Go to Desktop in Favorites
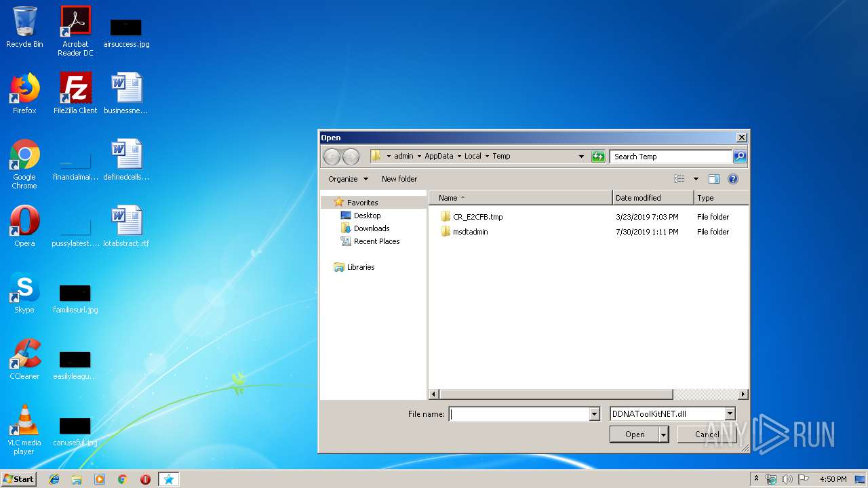868x488 pixels. (367, 216)
